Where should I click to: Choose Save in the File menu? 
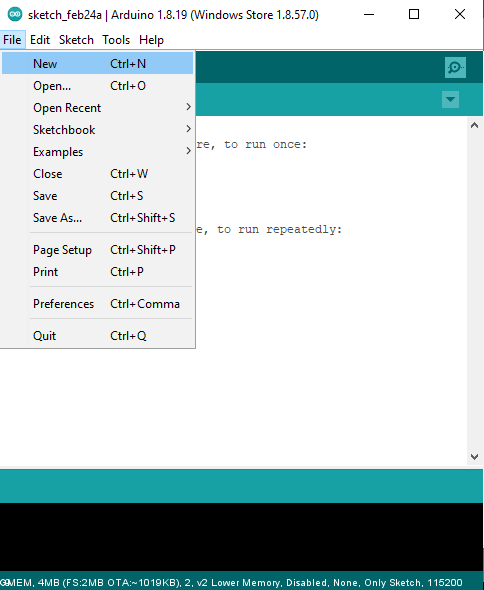coord(97,196)
